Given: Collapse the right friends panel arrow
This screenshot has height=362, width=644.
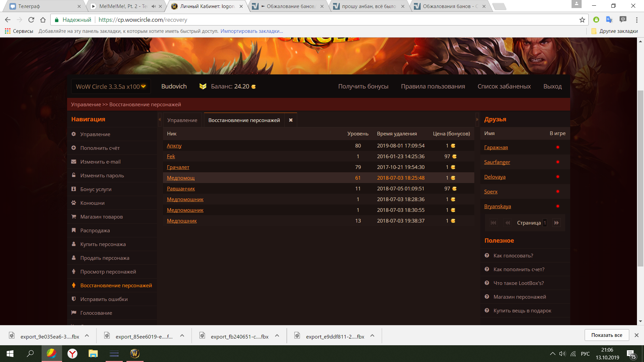Looking at the screenshot, I should [x=477, y=120].
